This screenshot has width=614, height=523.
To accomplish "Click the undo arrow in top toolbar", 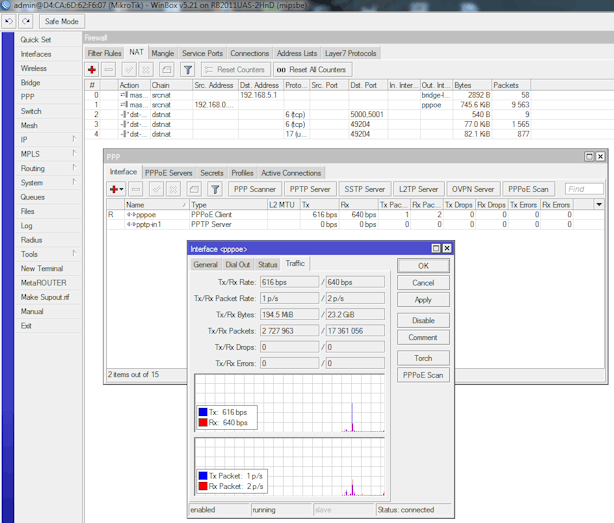I will (x=10, y=21).
